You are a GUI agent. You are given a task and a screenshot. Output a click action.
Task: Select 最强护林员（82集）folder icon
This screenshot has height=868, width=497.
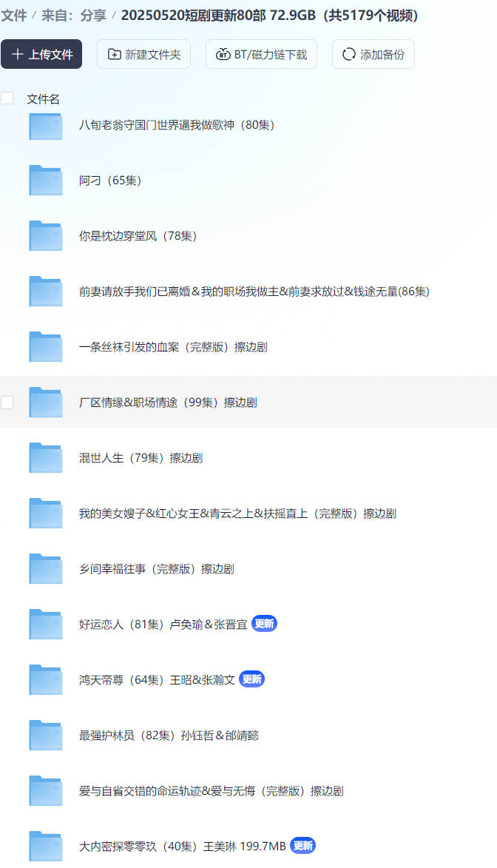tap(45, 736)
